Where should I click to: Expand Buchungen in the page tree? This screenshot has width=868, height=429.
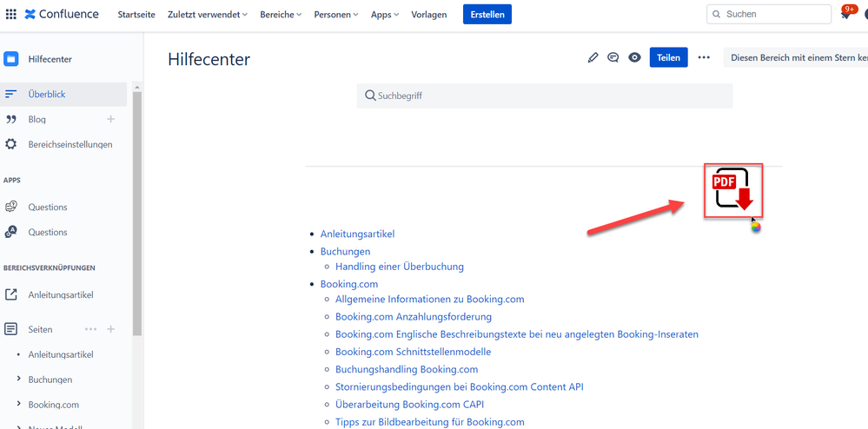(19, 379)
